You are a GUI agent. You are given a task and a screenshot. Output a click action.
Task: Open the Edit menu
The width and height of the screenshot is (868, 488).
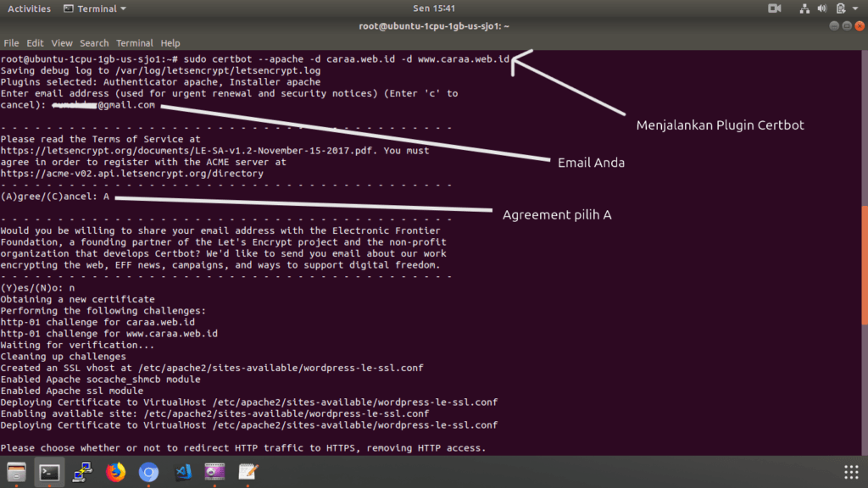pos(34,42)
